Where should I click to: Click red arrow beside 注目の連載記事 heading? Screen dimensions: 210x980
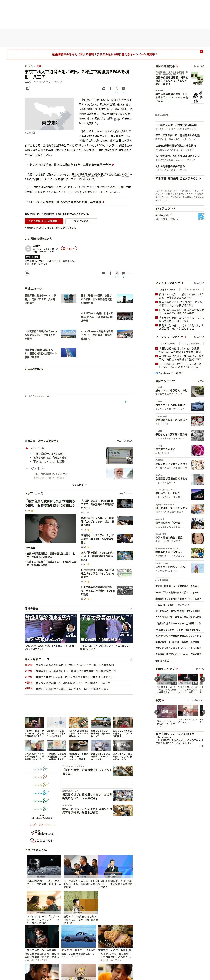(176, 66)
